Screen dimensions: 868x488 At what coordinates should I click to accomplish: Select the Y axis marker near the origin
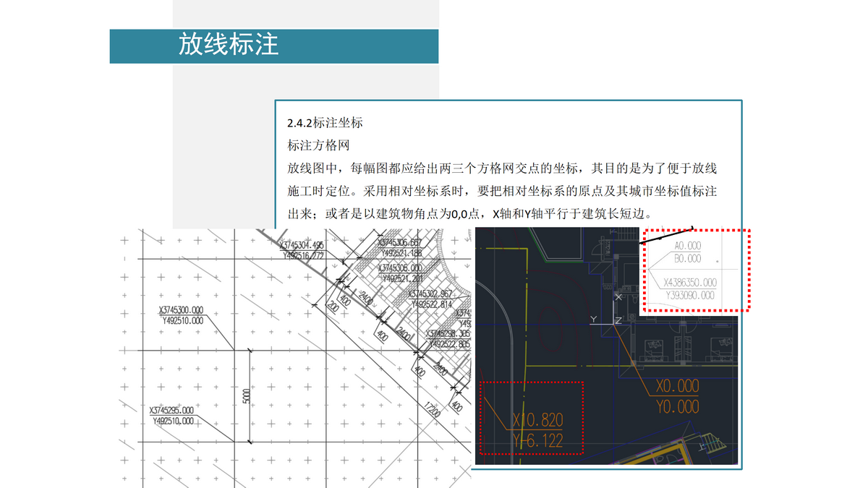[x=593, y=320]
